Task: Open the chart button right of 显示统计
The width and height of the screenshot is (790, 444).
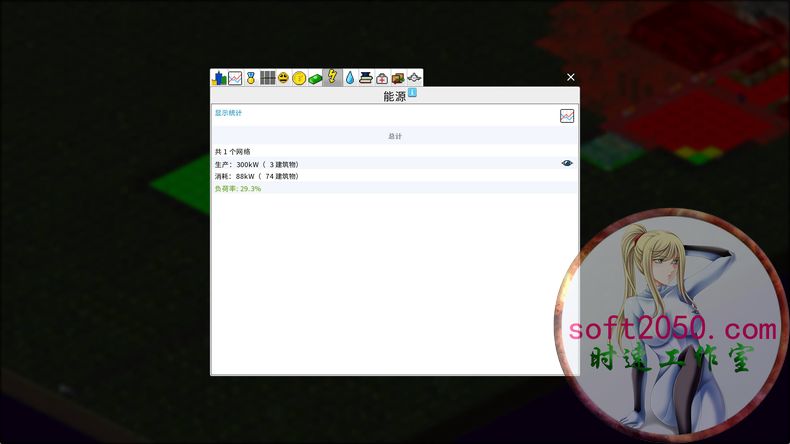Action: pyautogui.click(x=567, y=116)
